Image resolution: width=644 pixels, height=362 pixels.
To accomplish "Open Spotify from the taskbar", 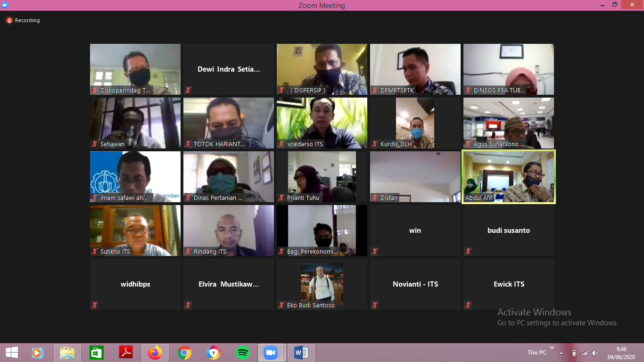I will (x=243, y=353).
